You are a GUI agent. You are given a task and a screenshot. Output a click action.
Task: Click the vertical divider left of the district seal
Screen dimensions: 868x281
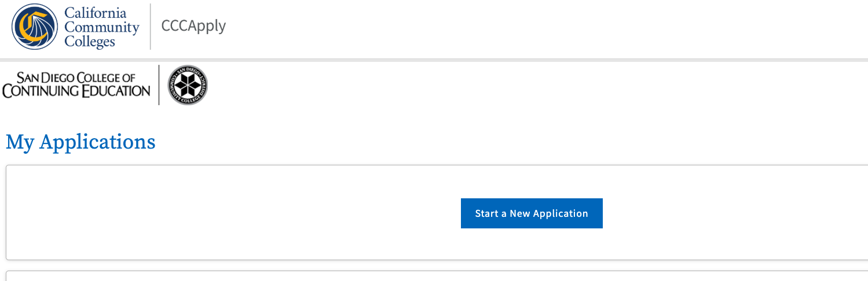tap(159, 85)
